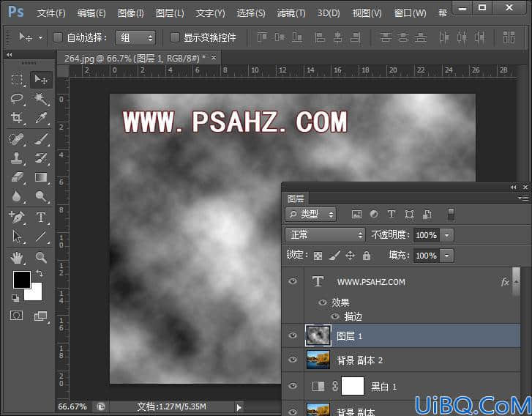This screenshot has width=532, height=416.
Task: Change the screen mode
Action: (41, 316)
